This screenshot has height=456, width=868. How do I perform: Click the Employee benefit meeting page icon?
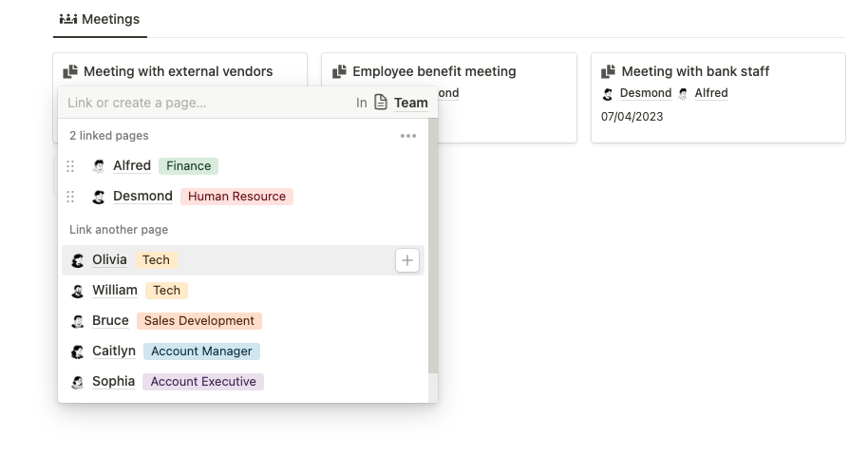[x=339, y=71]
